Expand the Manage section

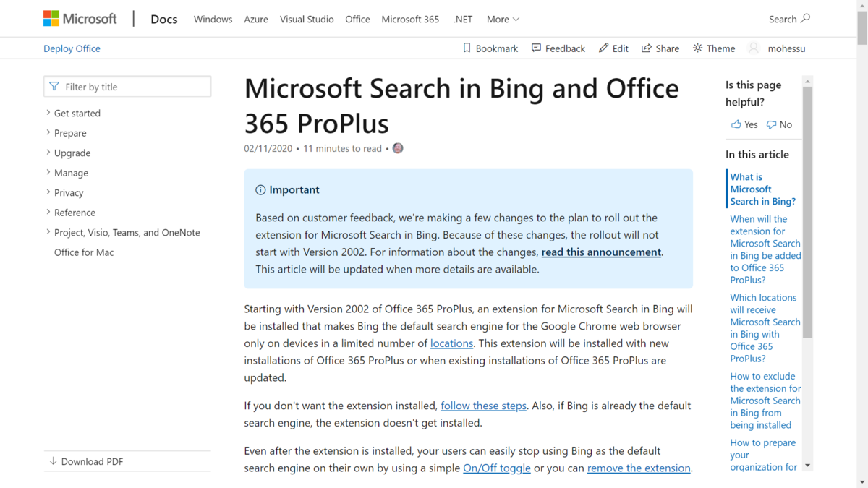coord(48,173)
